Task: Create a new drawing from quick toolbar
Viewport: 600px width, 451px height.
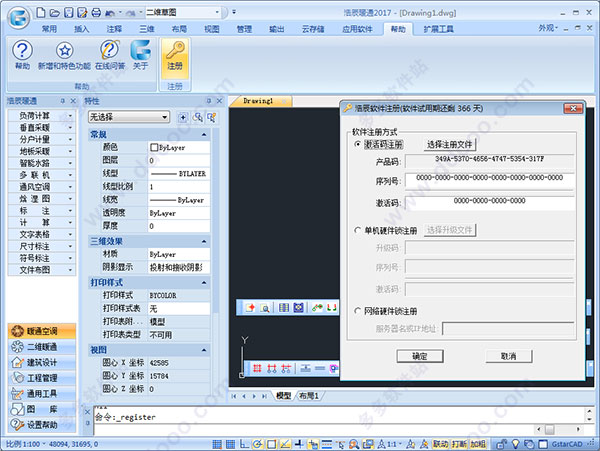Action: tap(41, 13)
